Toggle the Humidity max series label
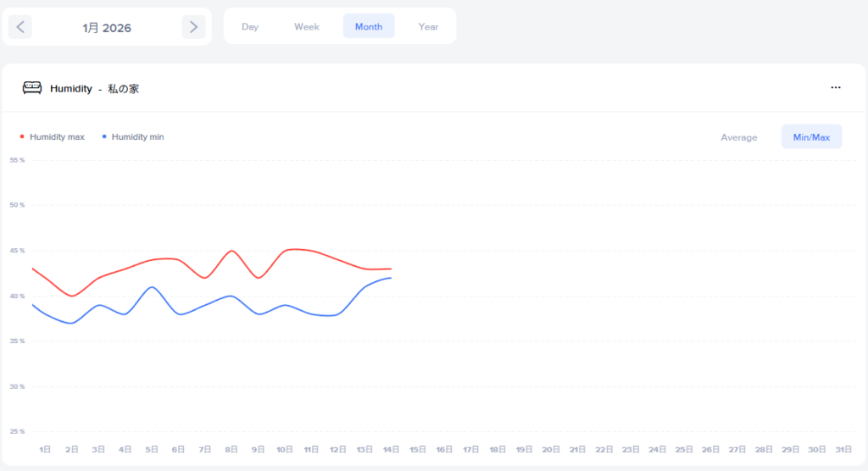Screen dimensions: 868x471 [57, 136]
